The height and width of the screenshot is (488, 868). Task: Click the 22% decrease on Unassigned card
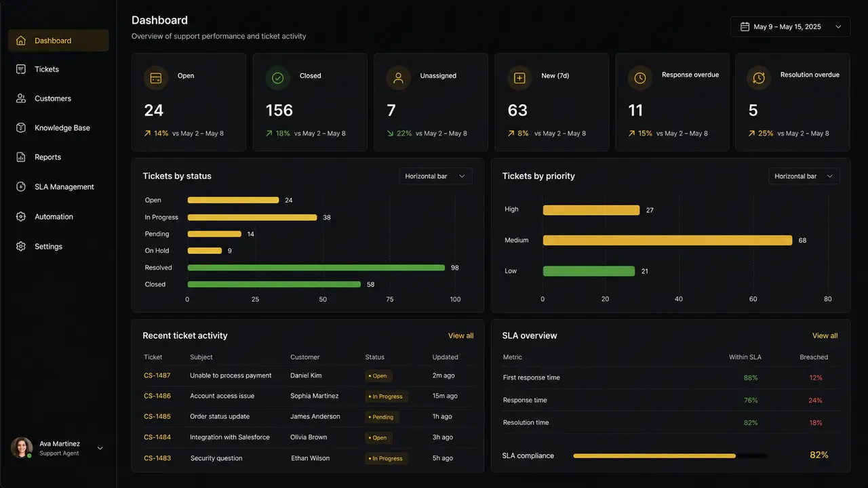point(399,134)
